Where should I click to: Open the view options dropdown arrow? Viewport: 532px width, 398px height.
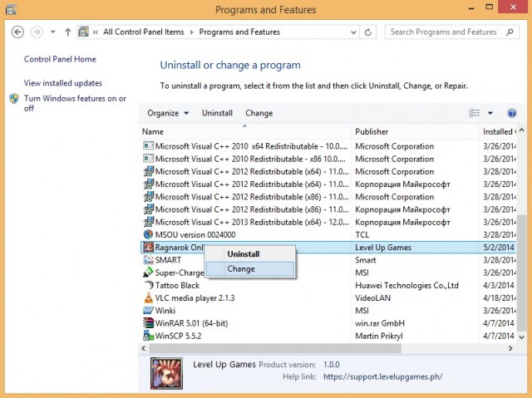click(x=490, y=113)
